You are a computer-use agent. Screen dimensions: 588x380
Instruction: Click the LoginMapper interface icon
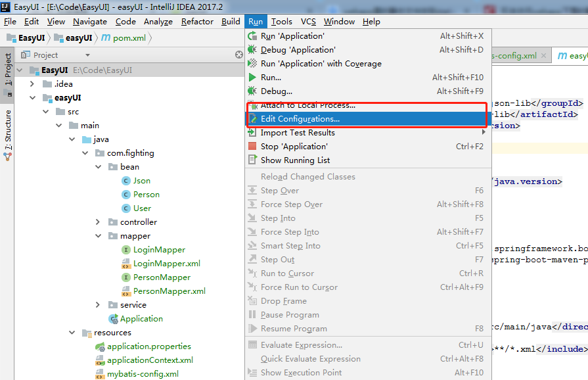126,250
